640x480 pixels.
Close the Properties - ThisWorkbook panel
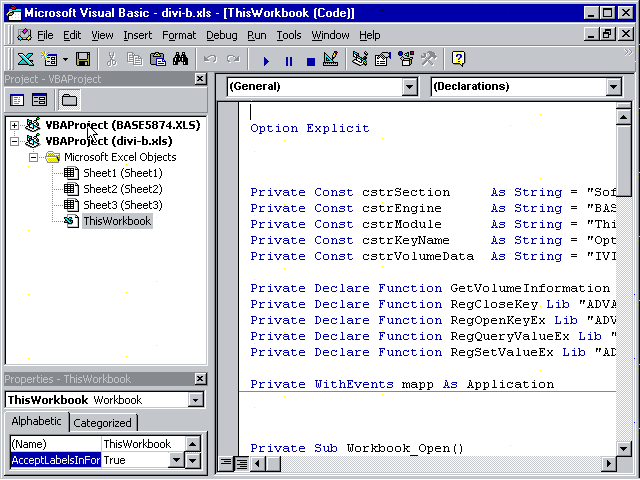point(200,379)
